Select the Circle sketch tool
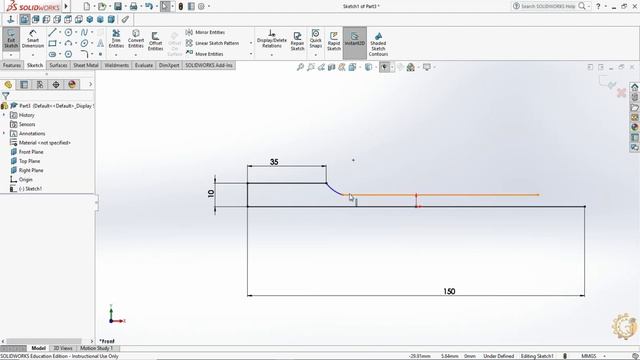The image size is (640, 360). (x=69, y=32)
